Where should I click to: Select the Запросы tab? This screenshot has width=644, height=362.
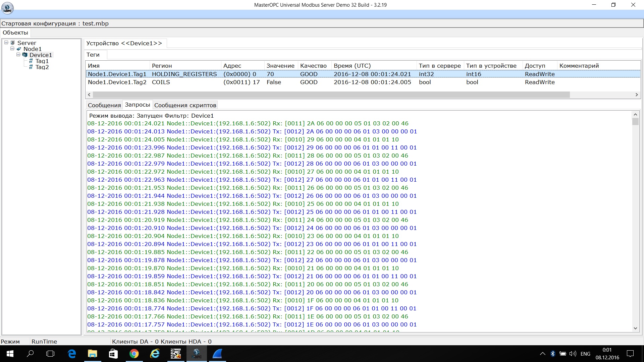(x=137, y=105)
